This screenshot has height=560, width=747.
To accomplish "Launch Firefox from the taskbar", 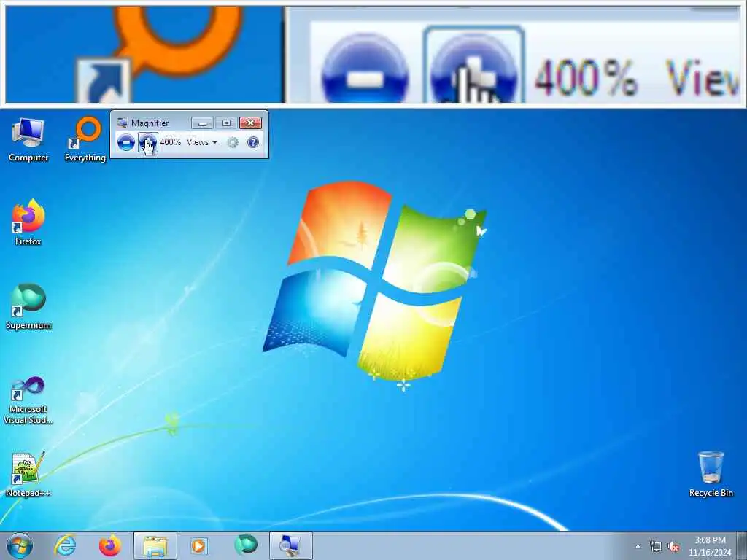I will click(x=110, y=545).
